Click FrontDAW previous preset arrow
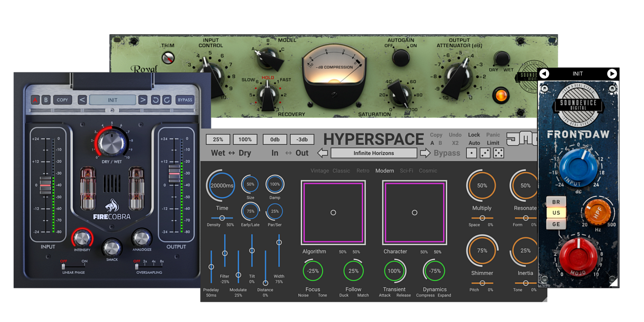Screen dimensions: 644x322 544,73
